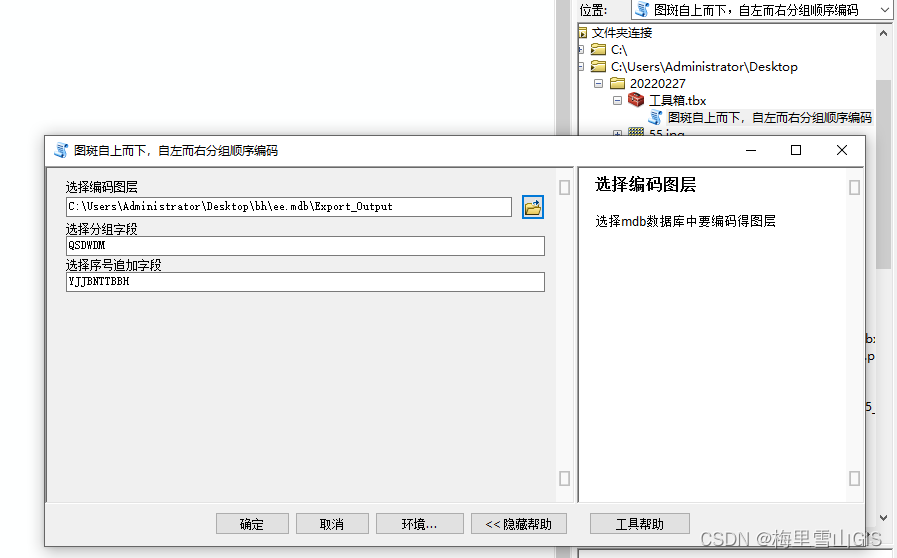Click the Desktop folder connection icon
Viewport: 897px width, 558px height.
pos(598,66)
